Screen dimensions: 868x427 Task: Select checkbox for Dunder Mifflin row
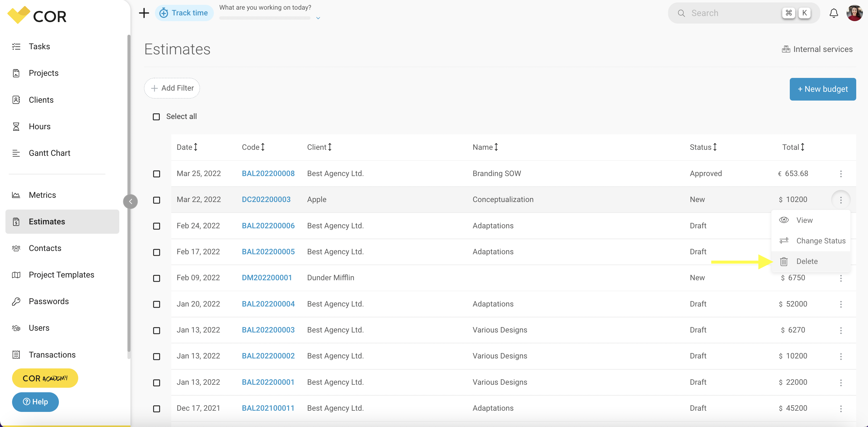[x=156, y=278]
